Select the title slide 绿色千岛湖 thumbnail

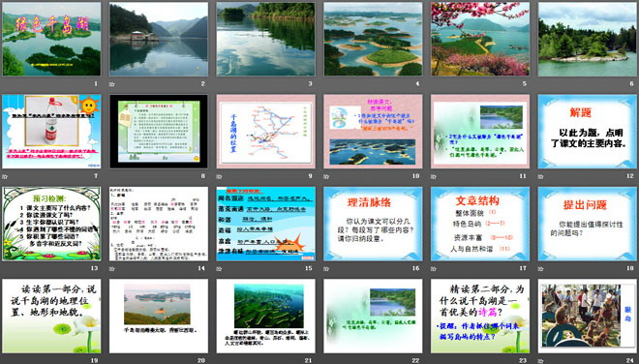[x=51, y=39]
